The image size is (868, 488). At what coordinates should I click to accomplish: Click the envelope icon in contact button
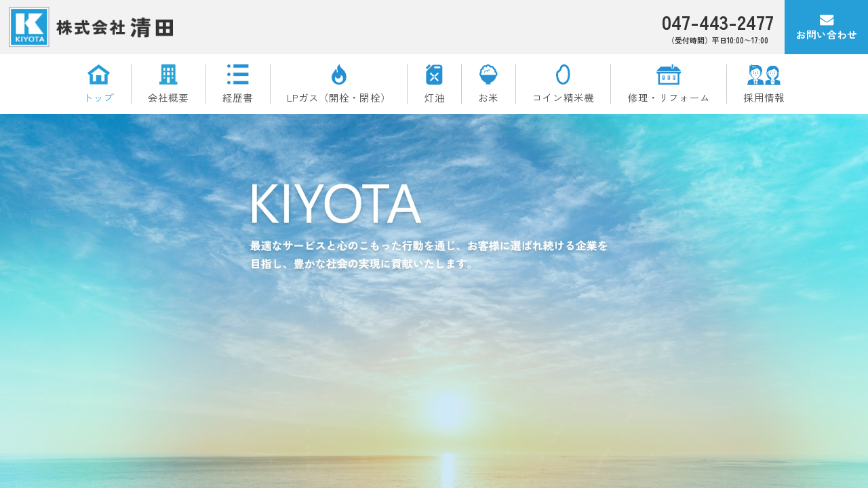(x=826, y=20)
